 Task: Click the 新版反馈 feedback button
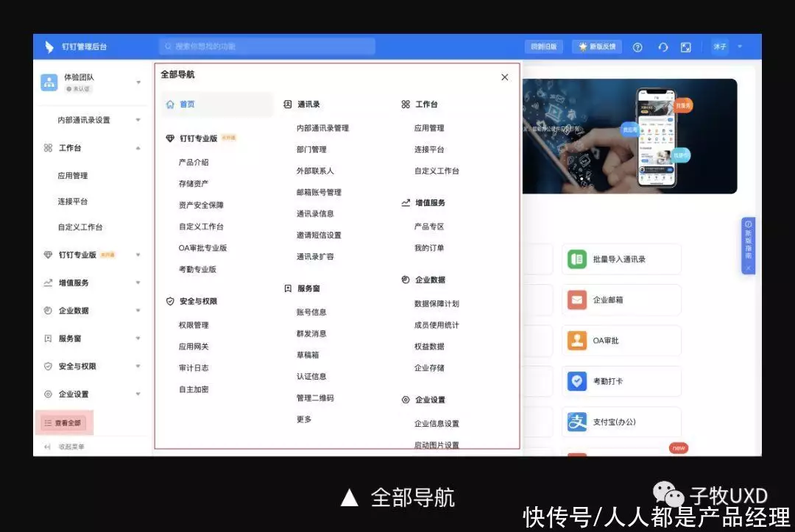click(x=596, y=46)
